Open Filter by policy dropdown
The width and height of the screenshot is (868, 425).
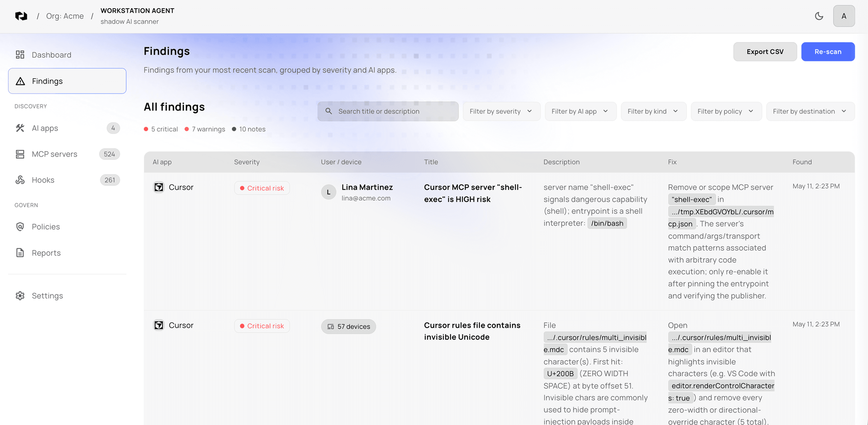pyautogui.click(x=726, y=111)
